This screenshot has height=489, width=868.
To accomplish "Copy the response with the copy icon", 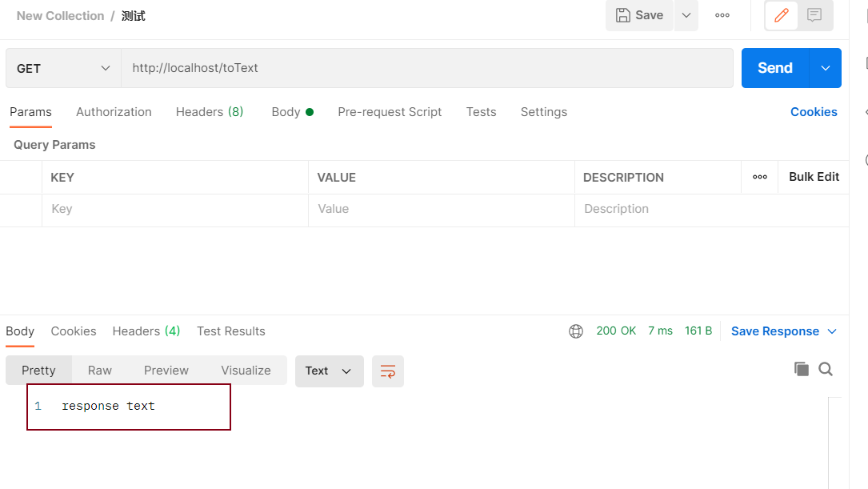I will pyautogui.click(x=801, y=369).
